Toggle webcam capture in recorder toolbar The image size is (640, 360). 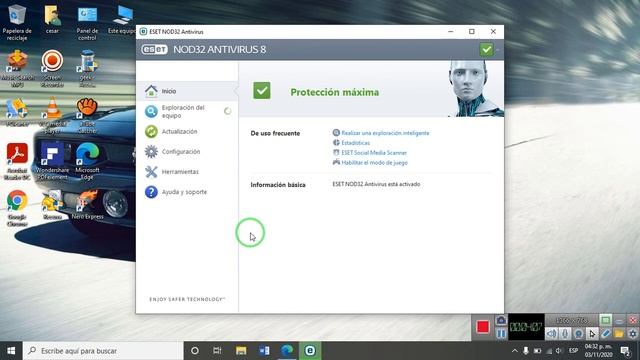[x=578, y=334]
